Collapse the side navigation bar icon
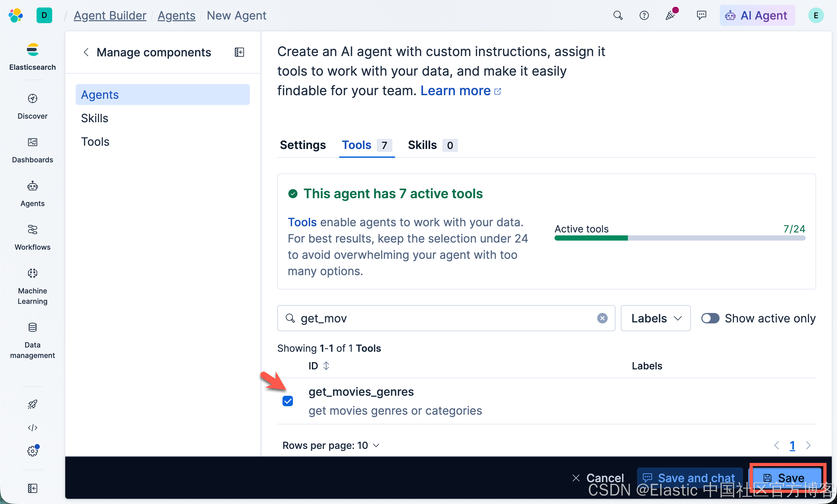The width and height of the screenshot is (837, 504). (33, 488)
